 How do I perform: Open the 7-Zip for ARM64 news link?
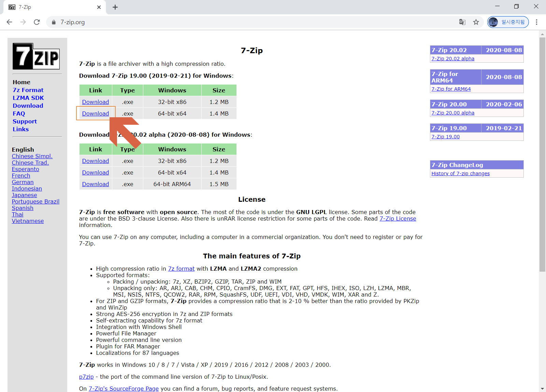coord(451,89)
